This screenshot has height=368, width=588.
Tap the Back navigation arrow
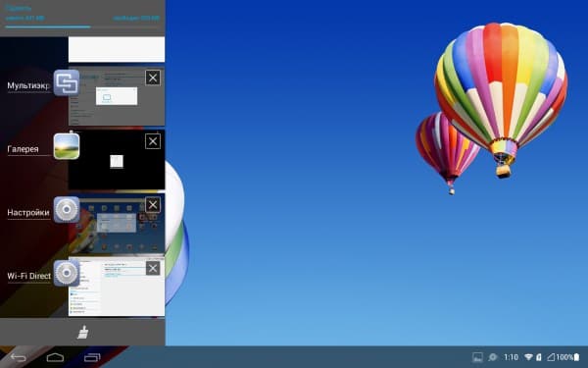[19, 357]
